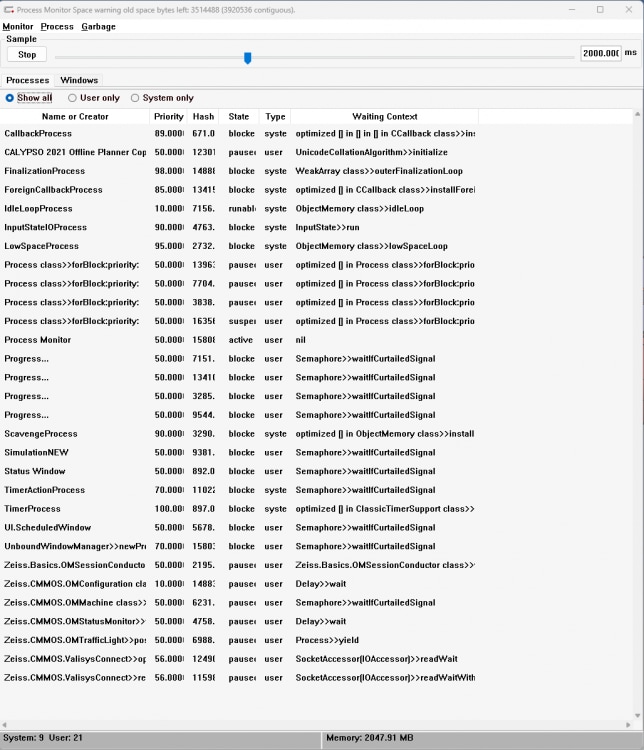
Task: Select the ScavengeProcess row
Action: click(239, 434)
